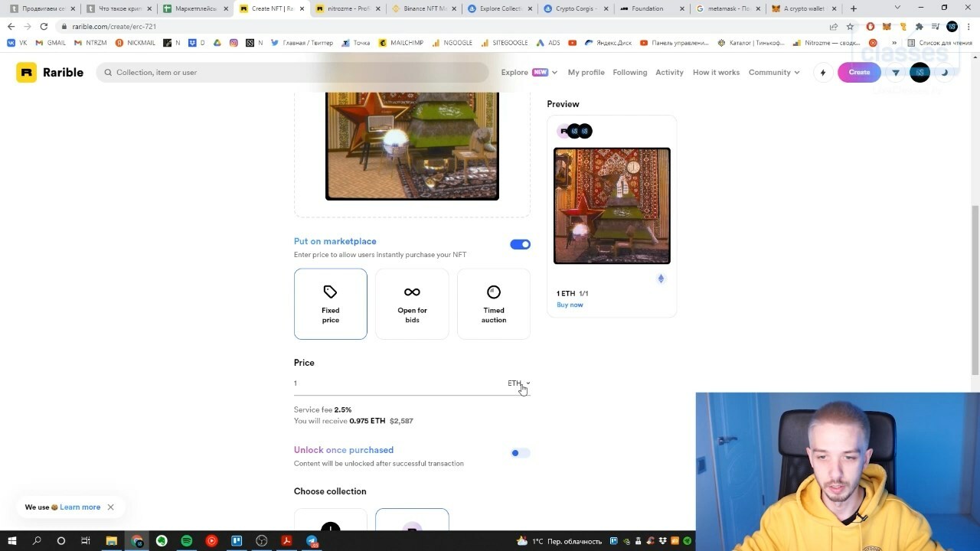Open the ETH currency dropdown

519,383
